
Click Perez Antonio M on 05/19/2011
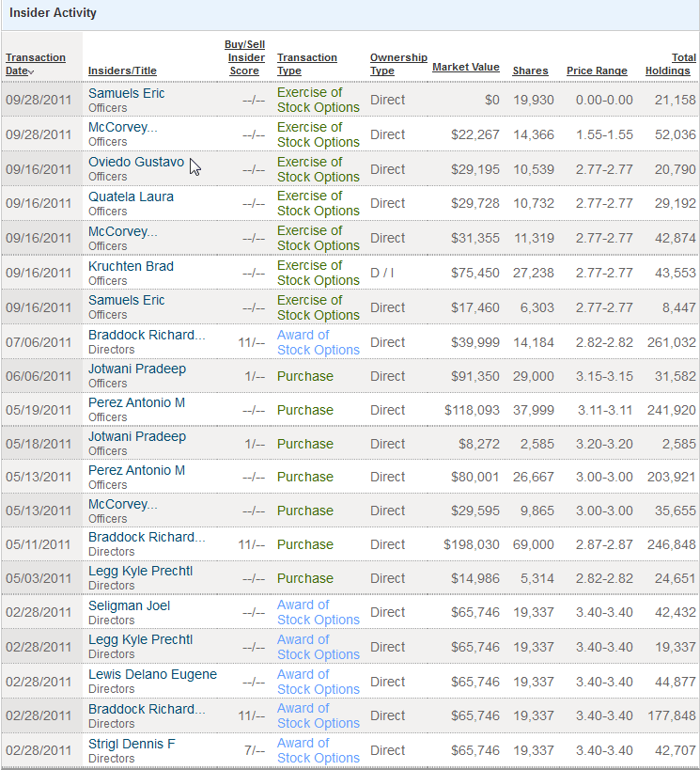click(136, 402)
